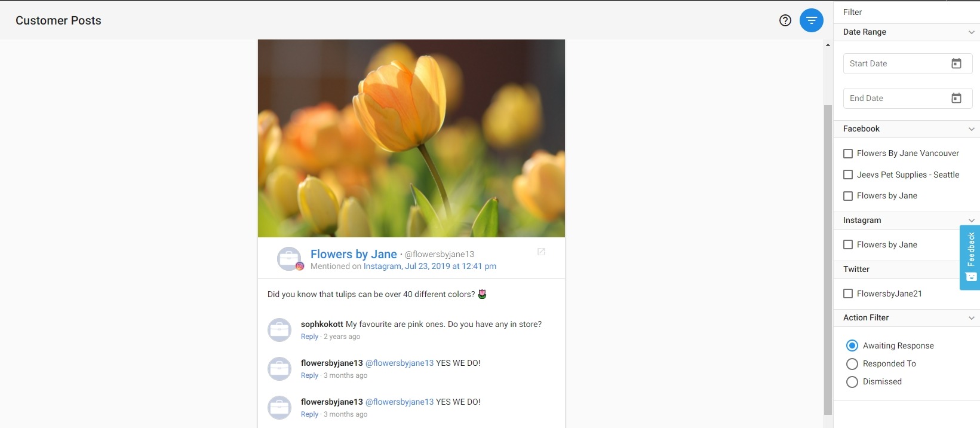Image resolution: width=980 pixels, height=428 pixels.
Task: Open the Start Date calendar picker icon
Action: [x=956, y=63]
